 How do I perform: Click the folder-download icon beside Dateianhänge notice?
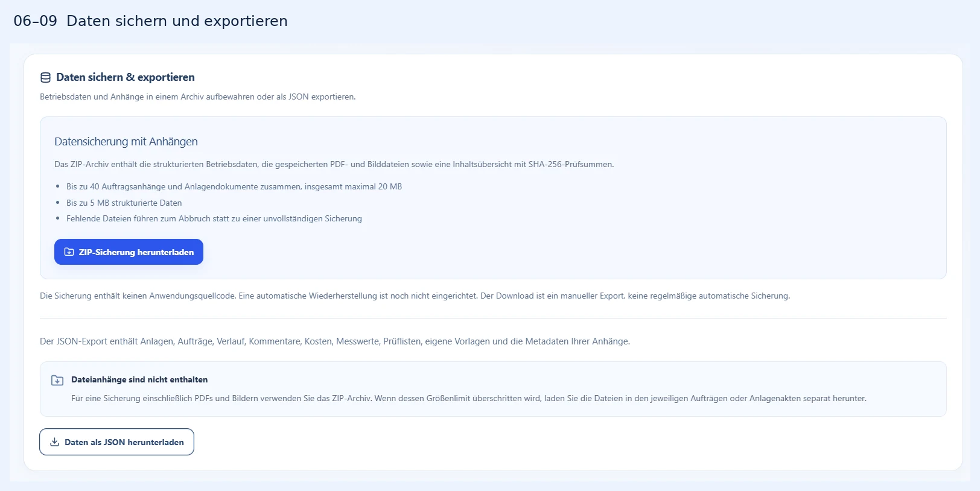[57, 380]
